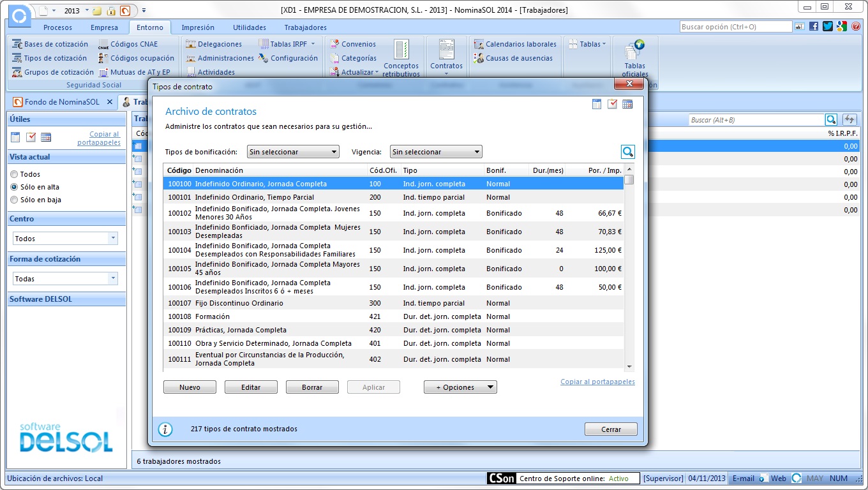
Task: Click the Cerrar button
Action: coord(611,429)
